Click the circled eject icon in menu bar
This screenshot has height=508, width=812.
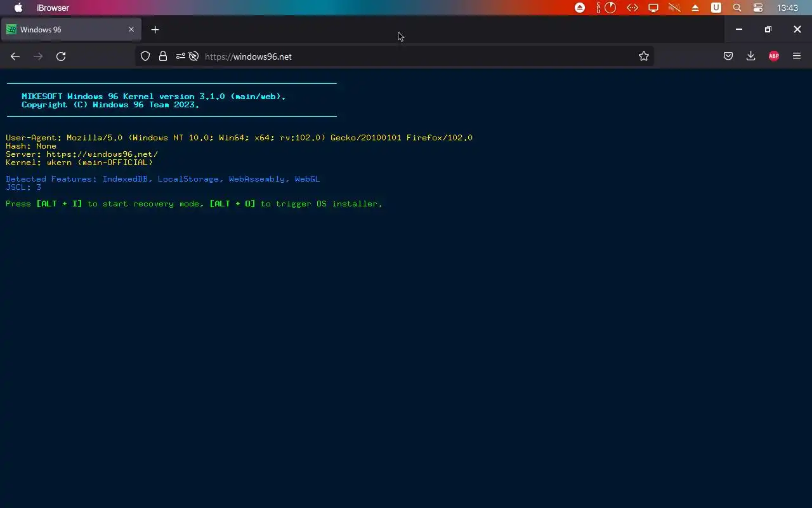click(x=580, y=8)
